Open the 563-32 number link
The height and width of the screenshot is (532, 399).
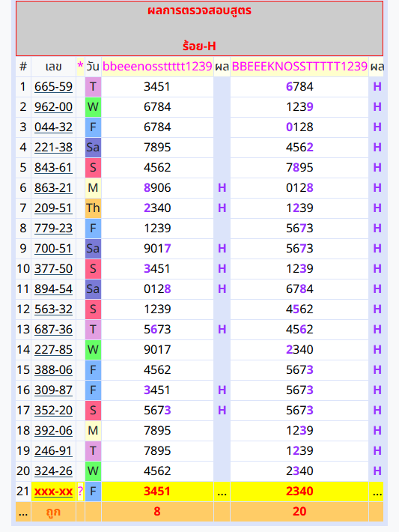click(x=54, y=309)
